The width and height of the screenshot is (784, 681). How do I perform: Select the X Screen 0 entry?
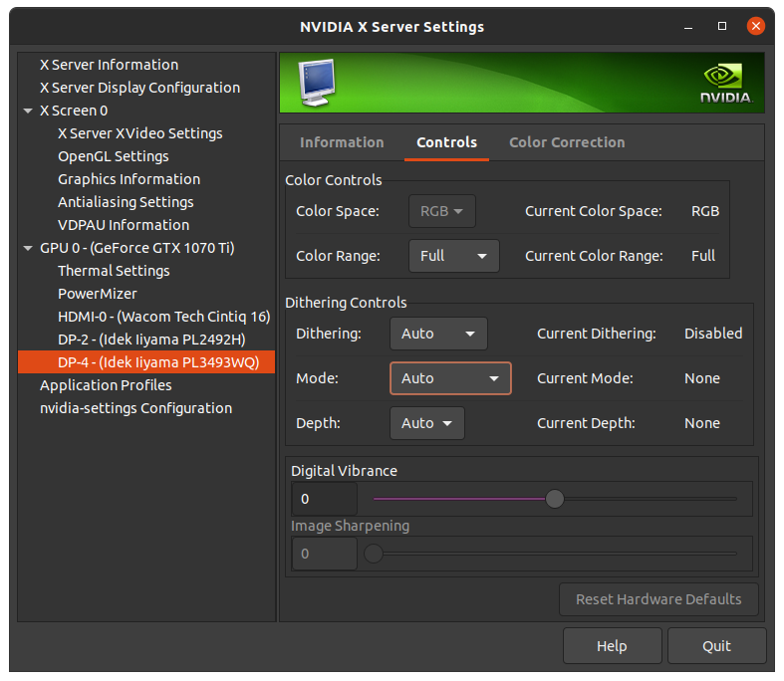[74, 111]
